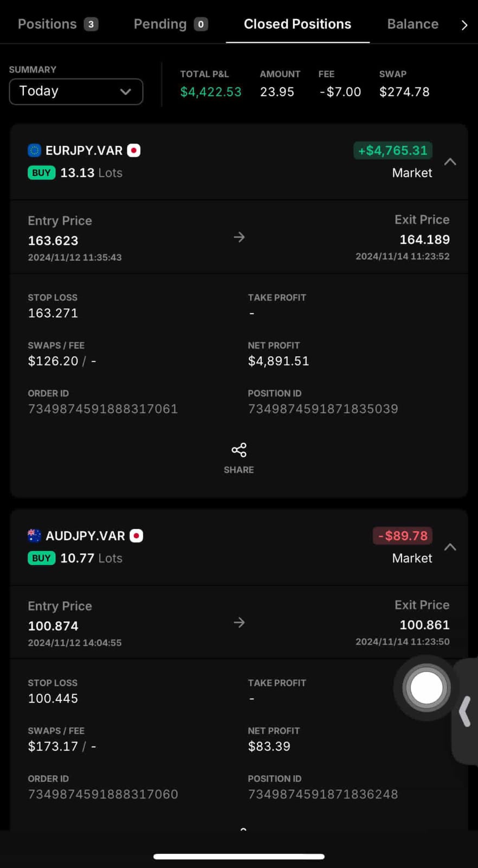Viewport: 478px width, 868px height.
Task: Tap the EURJPY +$4,765.31 profit badge
Action: pos(392,150)
